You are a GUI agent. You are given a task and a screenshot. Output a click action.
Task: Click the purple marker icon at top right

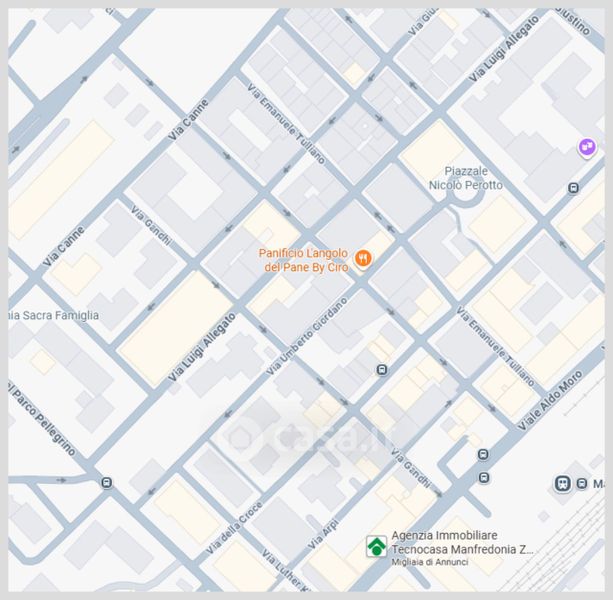tap(586, 148)
